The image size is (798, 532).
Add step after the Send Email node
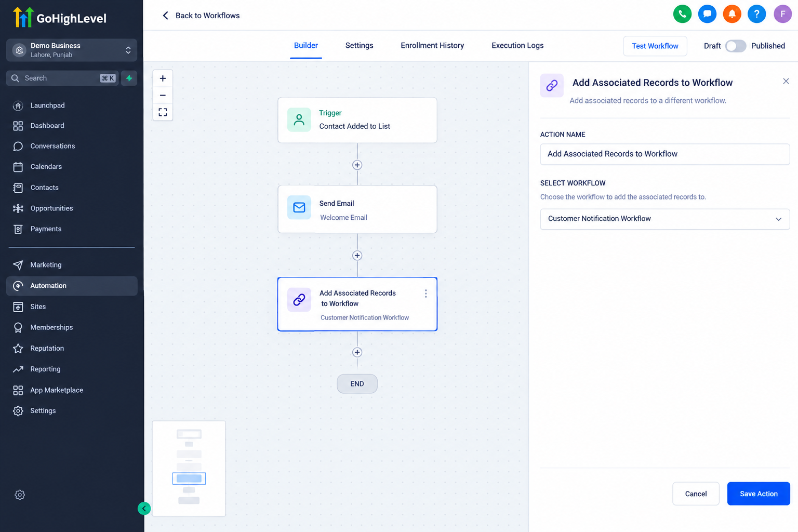(357, 256)
